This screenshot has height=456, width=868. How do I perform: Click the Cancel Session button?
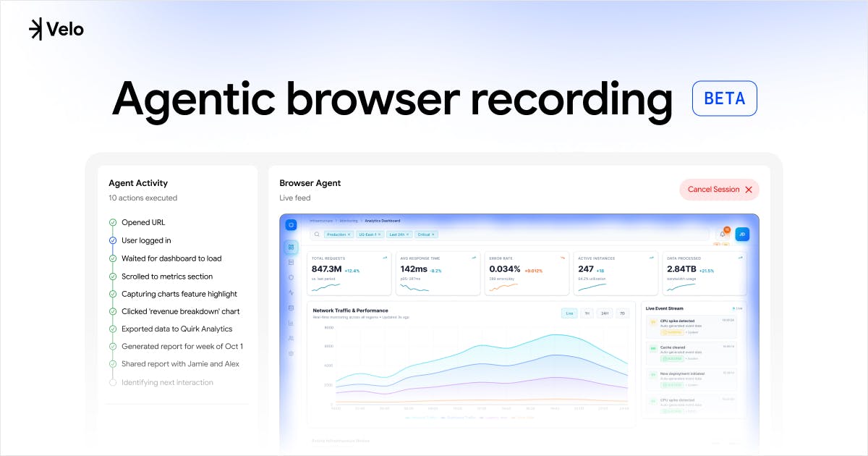click(x=720, y=190)
